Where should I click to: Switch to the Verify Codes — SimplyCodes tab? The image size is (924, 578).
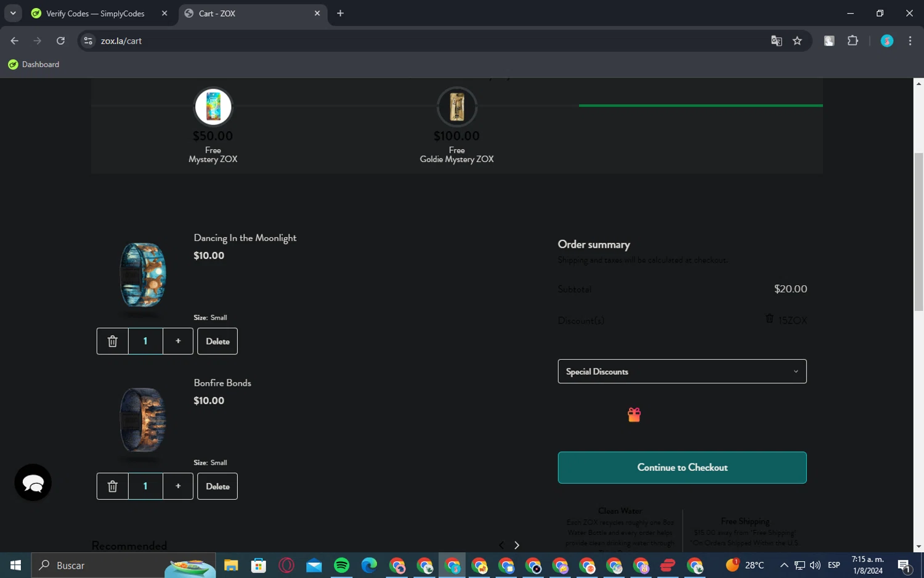[95, 14]
